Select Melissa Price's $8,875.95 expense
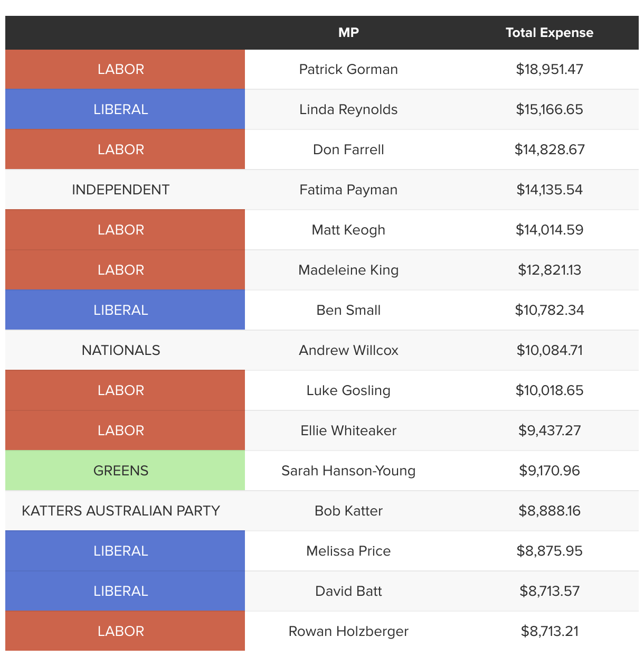644x656 pixels. click(x=550, y=551)
